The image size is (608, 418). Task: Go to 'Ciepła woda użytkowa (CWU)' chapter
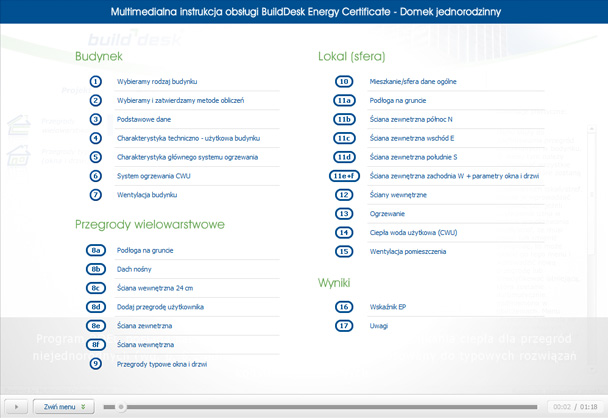coord(413,232)
